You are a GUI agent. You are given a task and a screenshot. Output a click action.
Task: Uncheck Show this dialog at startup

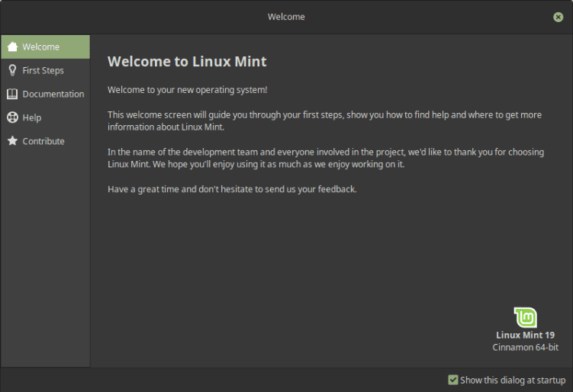click(452, 380)
